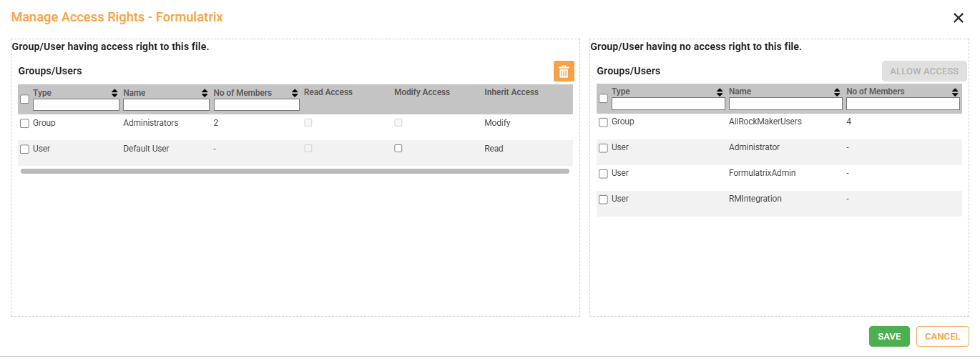Click the Allow Access button
The height and width of the screenshot is (361, 980).
click(x=923, y=71)
